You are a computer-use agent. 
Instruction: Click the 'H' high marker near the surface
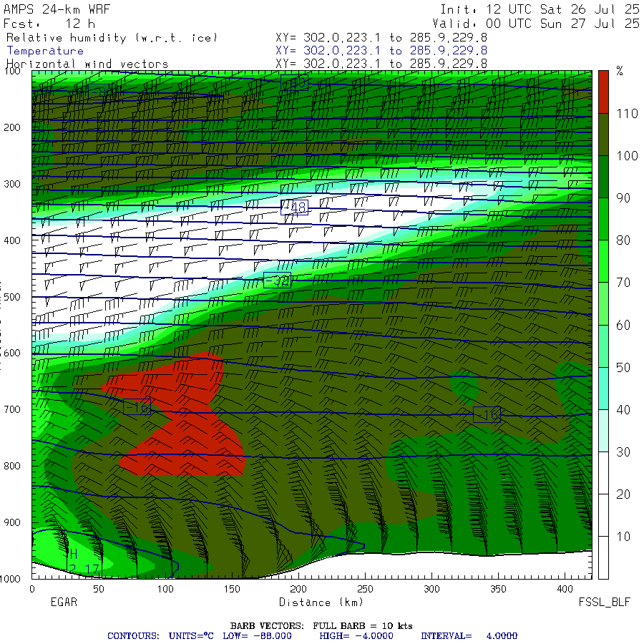[74, 555]
